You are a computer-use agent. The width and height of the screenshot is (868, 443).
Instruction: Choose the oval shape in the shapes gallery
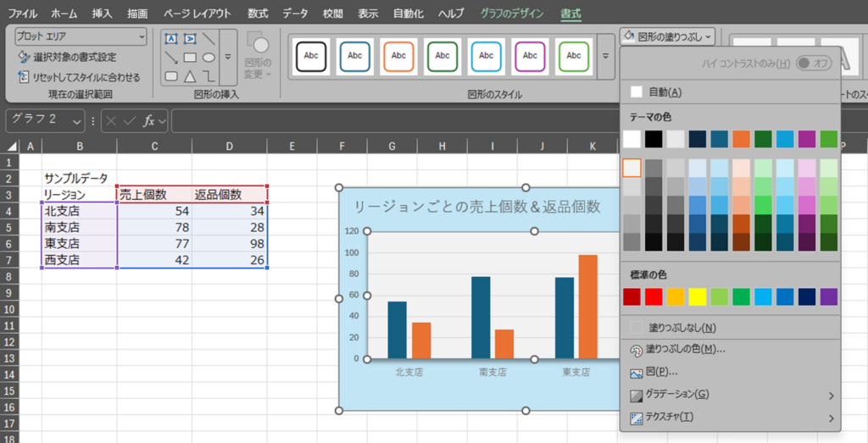pyautogui.click(x=209, y=58)
